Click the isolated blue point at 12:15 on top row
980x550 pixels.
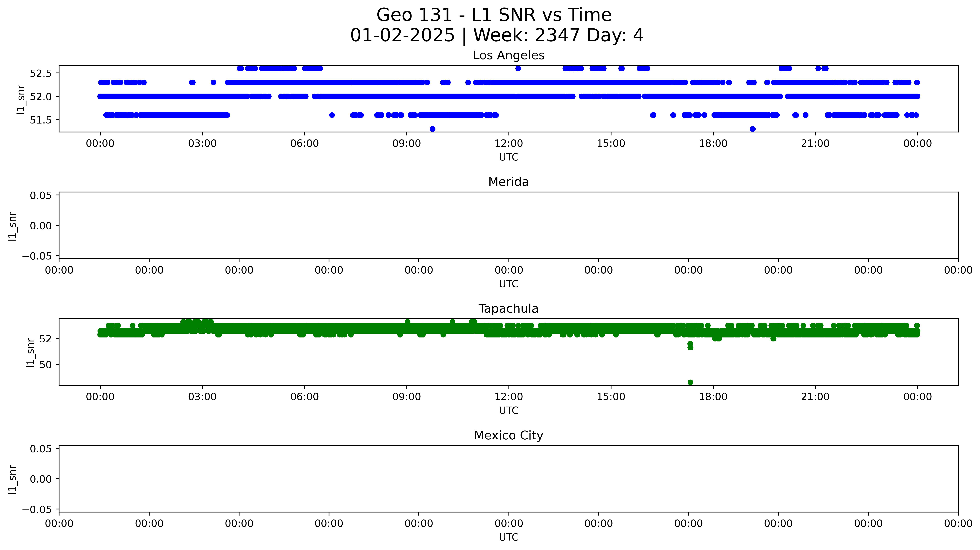[x=518, y=69]
